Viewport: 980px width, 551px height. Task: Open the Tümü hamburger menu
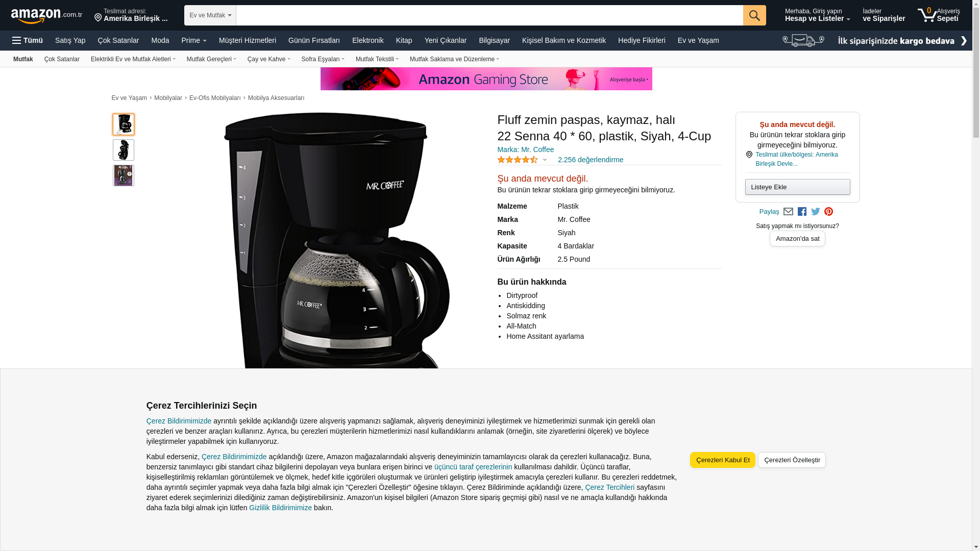click(x=28, y=40)
